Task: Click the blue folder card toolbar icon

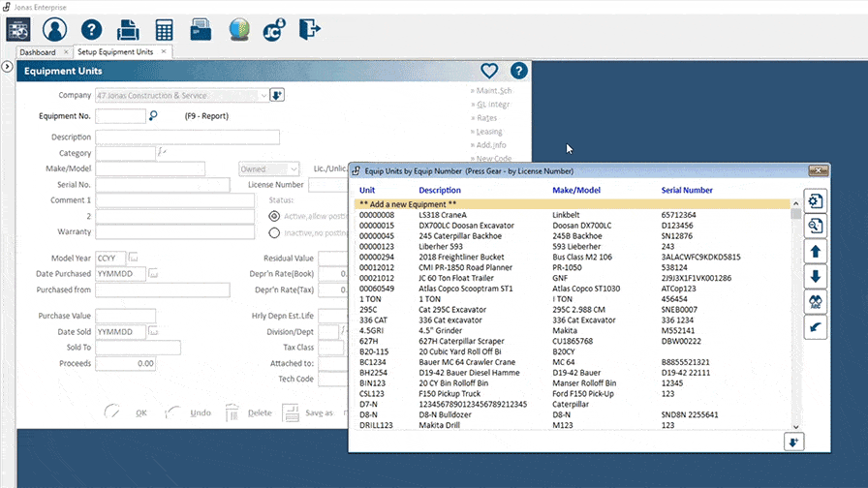Action: (x=201, y=29)
